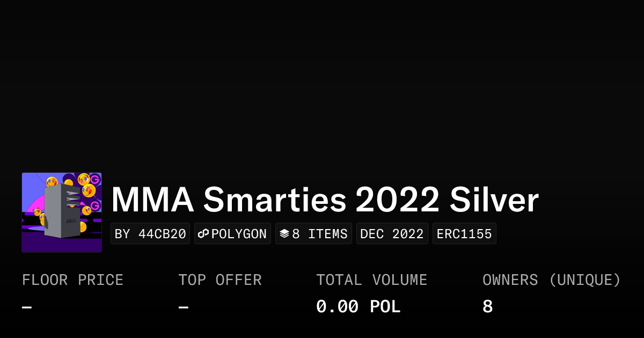This screenshot has height=338, width=644.
Task: Click the TOP OFFER label
Action: pos(220,280)
